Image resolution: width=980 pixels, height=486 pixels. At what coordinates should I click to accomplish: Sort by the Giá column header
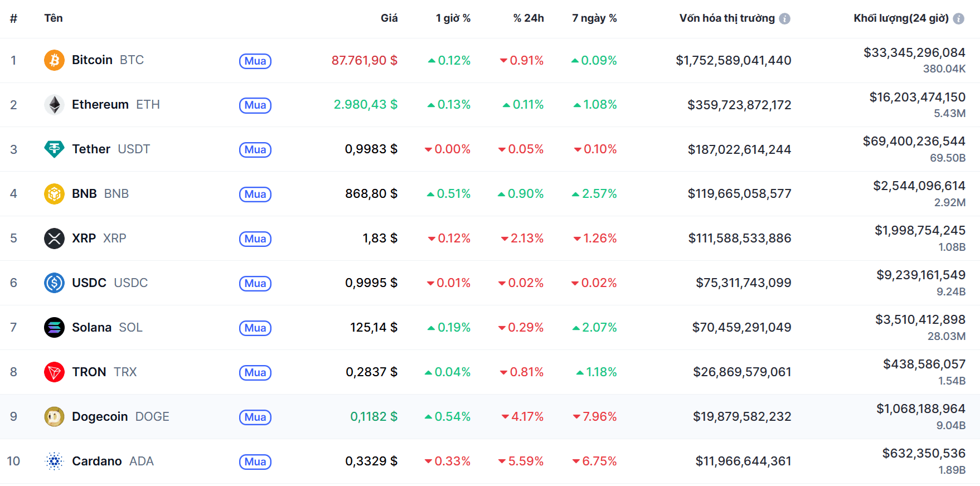pyautogui.click(x=389, y=18)
